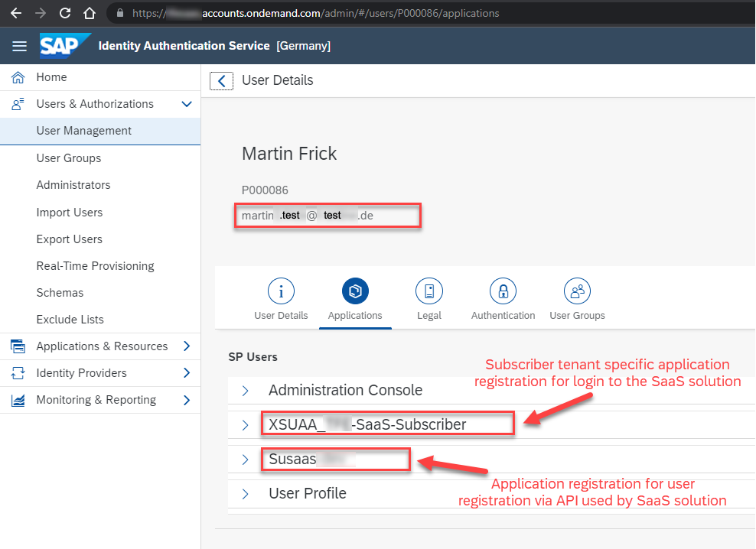Screen dimensions: 756x549
Task: Open the Legal document icon tab
Action: (x=429, y=291)
